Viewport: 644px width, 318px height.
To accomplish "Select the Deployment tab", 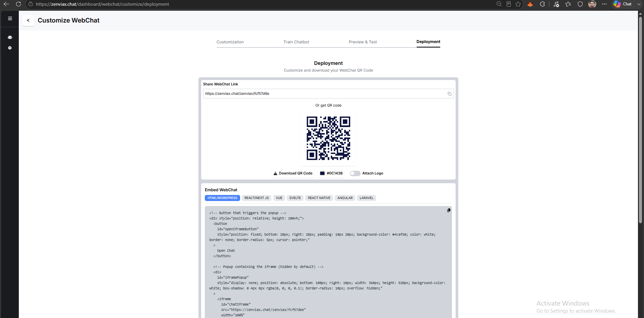I will [428, 42].
